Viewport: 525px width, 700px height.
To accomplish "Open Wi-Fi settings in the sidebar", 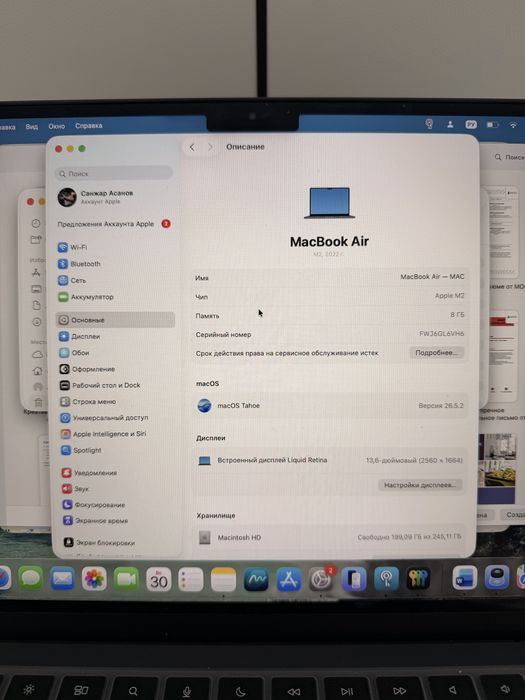I will (73, 247).
